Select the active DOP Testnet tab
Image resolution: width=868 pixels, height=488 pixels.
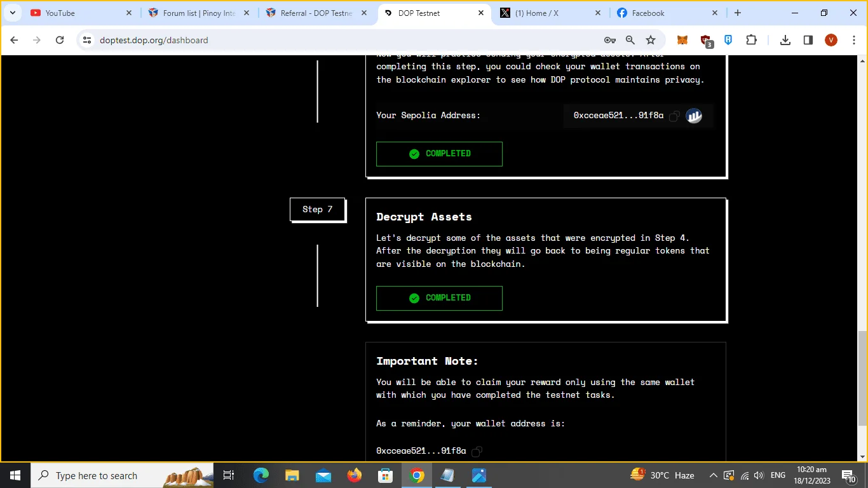point(435,13)
